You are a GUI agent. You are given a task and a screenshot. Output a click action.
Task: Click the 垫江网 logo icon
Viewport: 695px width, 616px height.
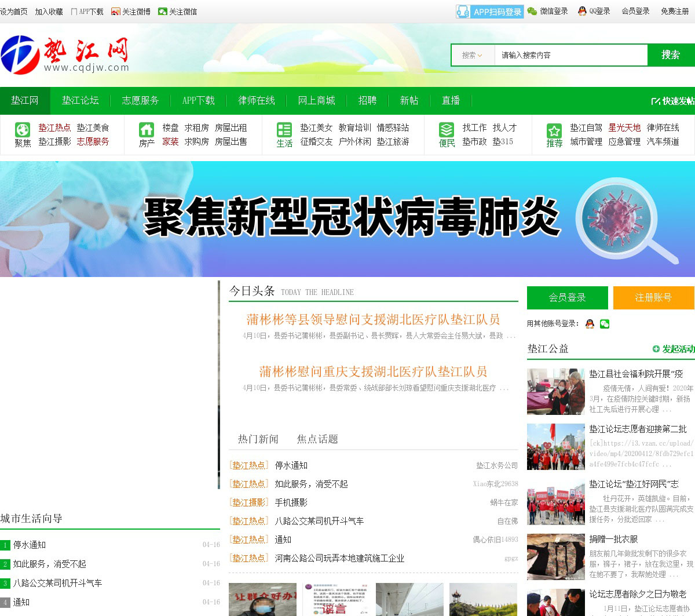[x=20, y=55]
